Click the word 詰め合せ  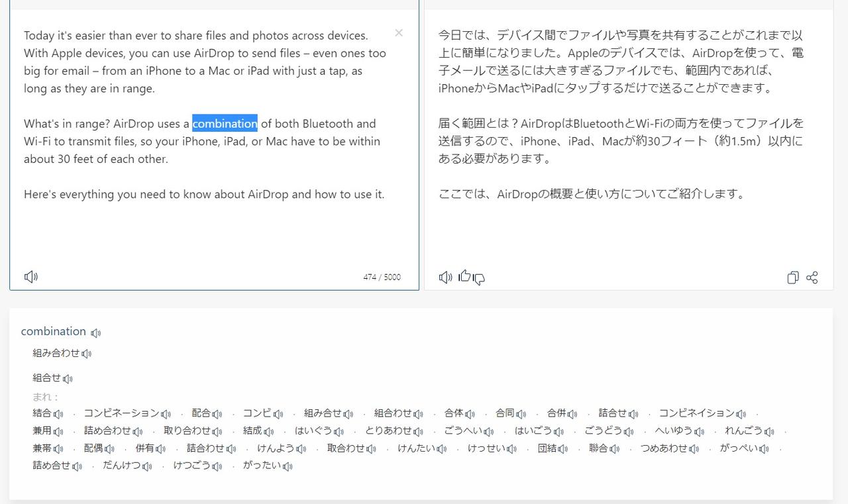[52, 465]
